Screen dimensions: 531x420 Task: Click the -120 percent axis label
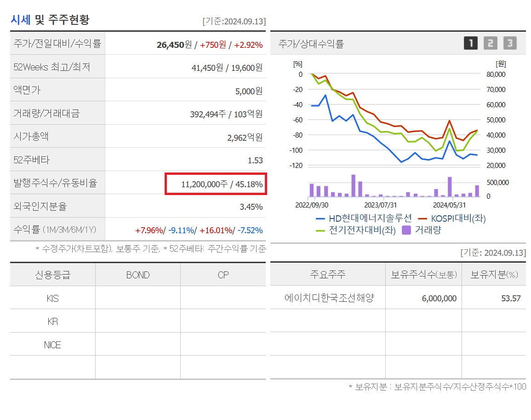pos(296,166)
